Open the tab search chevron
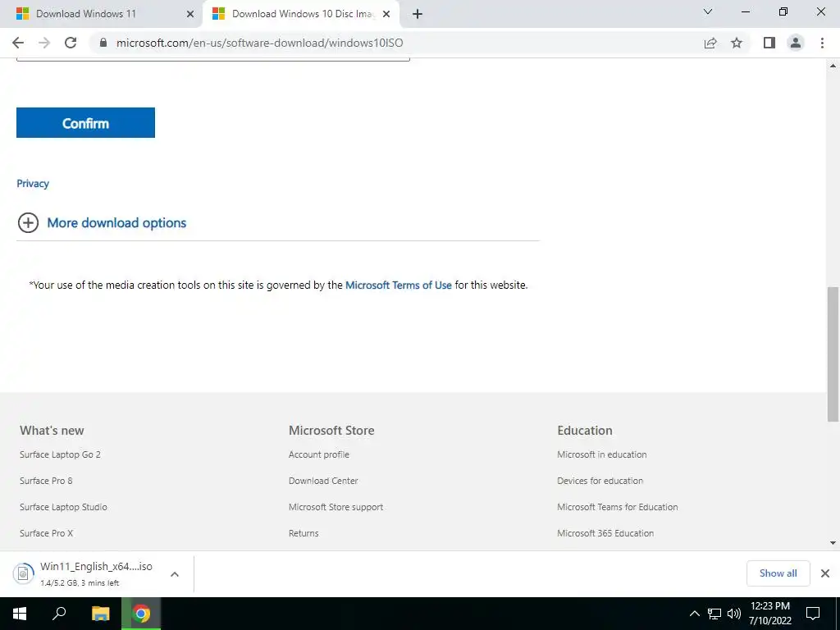This screenshot has width=840, height=630. [708, 11]
